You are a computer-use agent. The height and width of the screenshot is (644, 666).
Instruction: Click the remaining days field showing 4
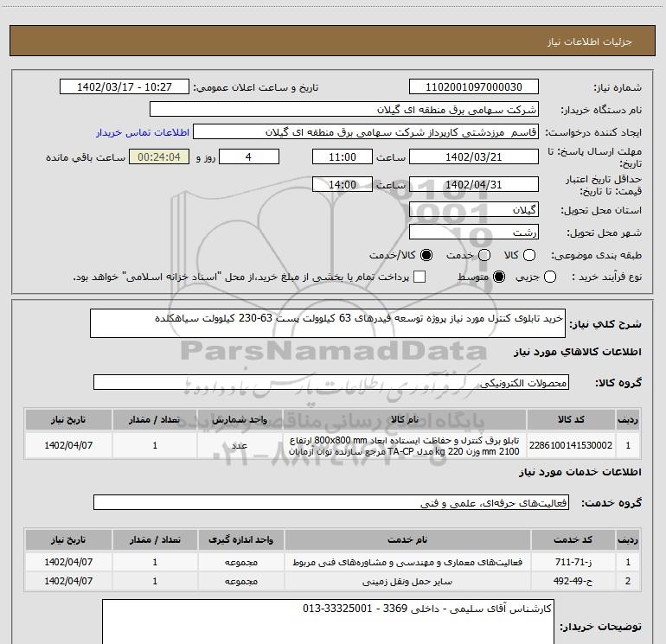[x=248, y=156]
